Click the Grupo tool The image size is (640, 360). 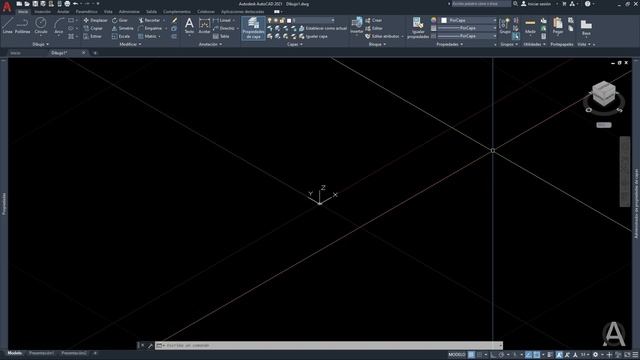[505, 25]
